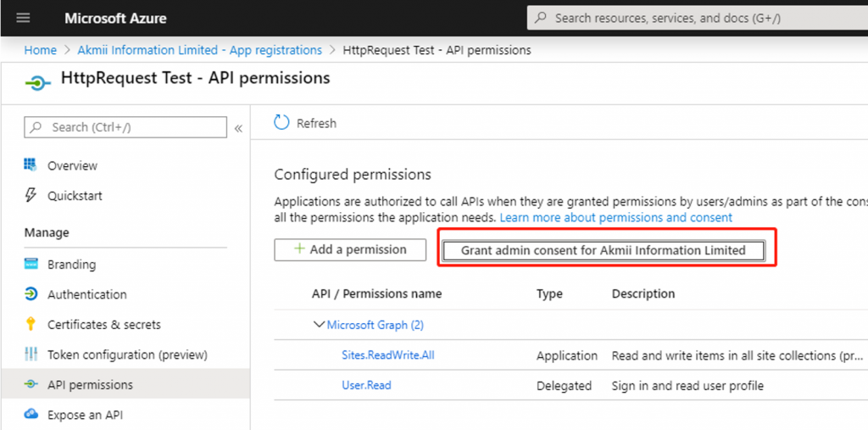Grant admin consent for Akmii Information Limited
This screenshot has width=868, height=430.
(604, 250)
